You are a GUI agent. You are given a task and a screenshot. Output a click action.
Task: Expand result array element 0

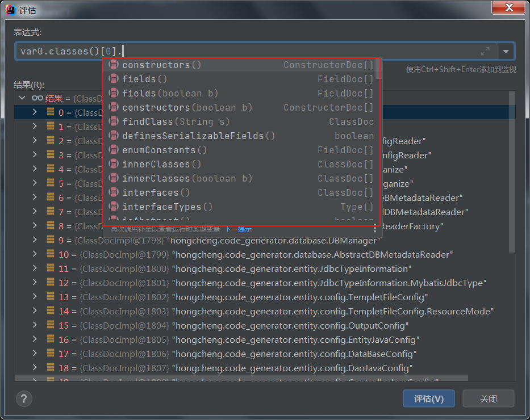coord(35,112)
